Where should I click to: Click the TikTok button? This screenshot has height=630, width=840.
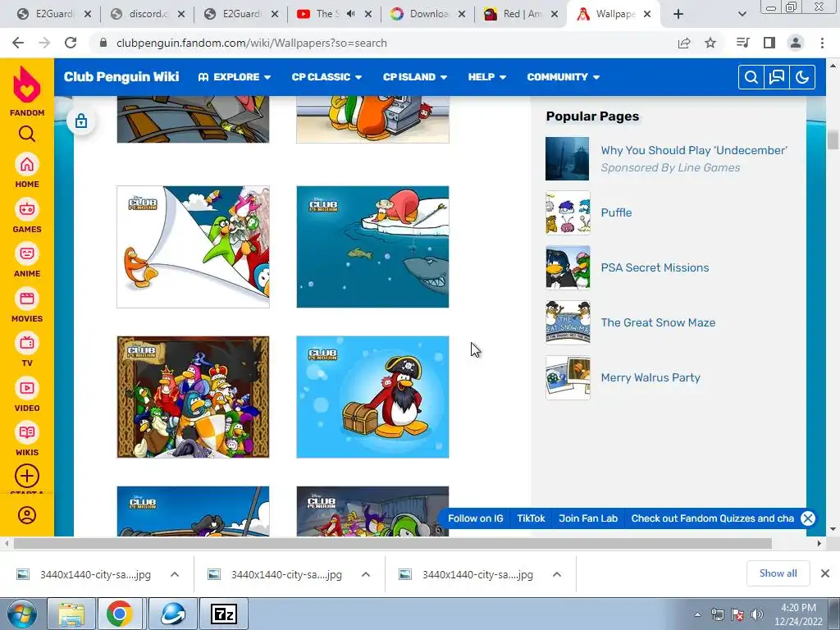pyautogui.click(x=531, y=518)
